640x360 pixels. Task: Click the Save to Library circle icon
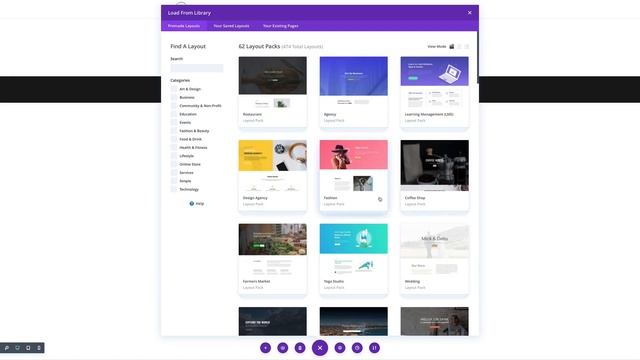282,348
